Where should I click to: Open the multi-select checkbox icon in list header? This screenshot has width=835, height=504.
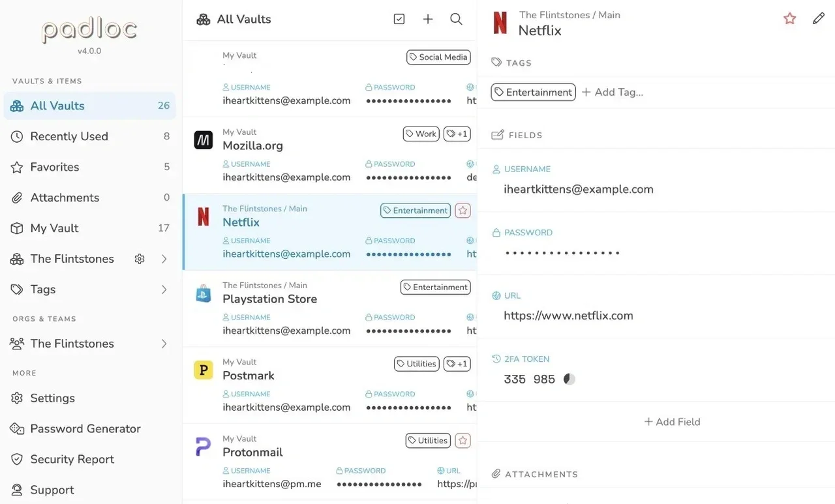(399, 20)
